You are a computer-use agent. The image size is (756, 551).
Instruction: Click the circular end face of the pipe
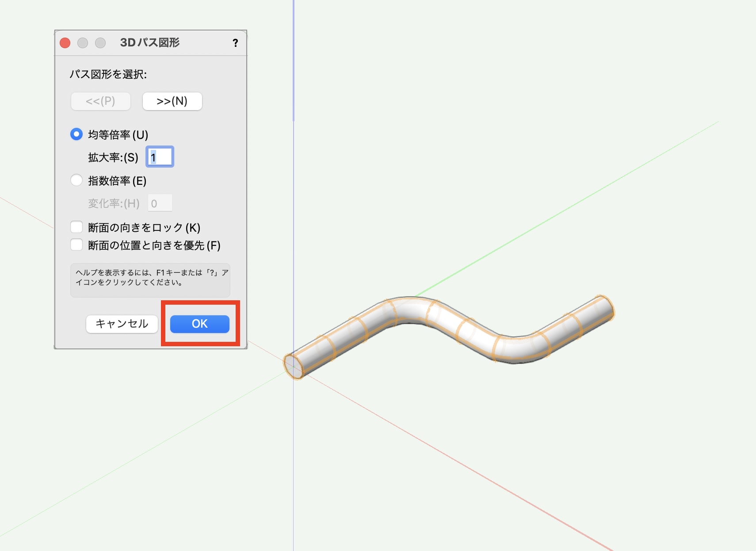(292, 366)
